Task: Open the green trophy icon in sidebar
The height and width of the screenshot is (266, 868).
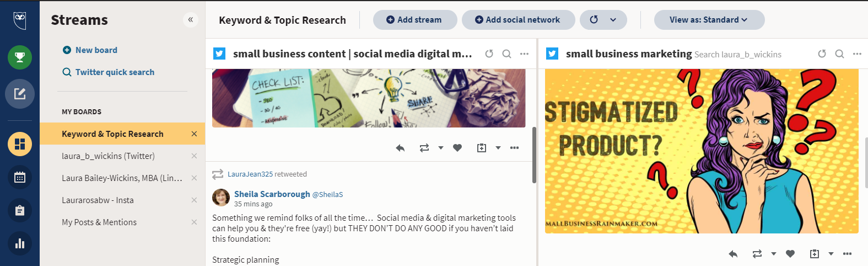Action: click(x=20, y=57)
